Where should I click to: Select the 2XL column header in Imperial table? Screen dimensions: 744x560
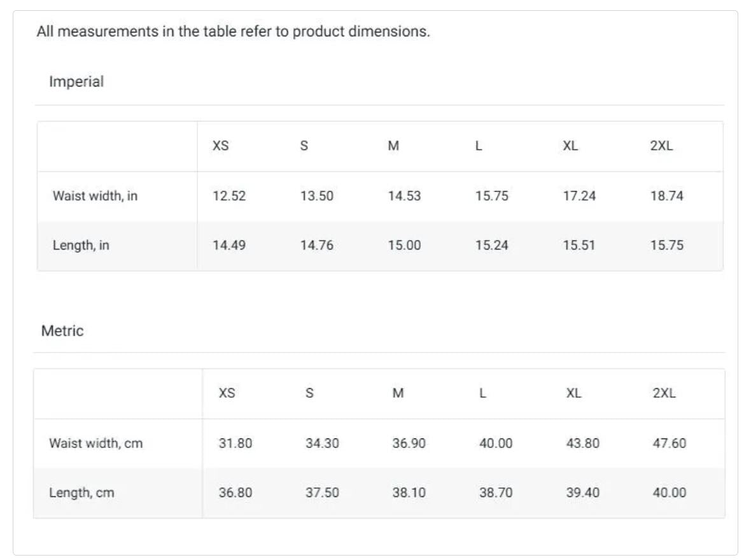[661, 146]
